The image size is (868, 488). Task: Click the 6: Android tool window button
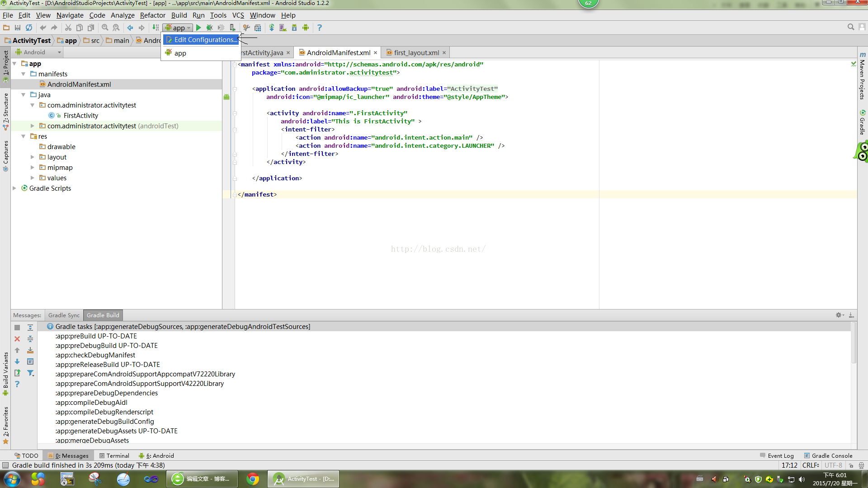pyautogui.click(x=156, y=455)
